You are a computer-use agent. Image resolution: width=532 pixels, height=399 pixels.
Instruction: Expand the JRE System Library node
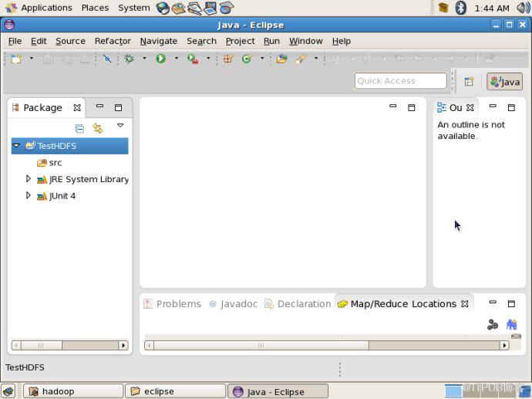pos(29,178)
